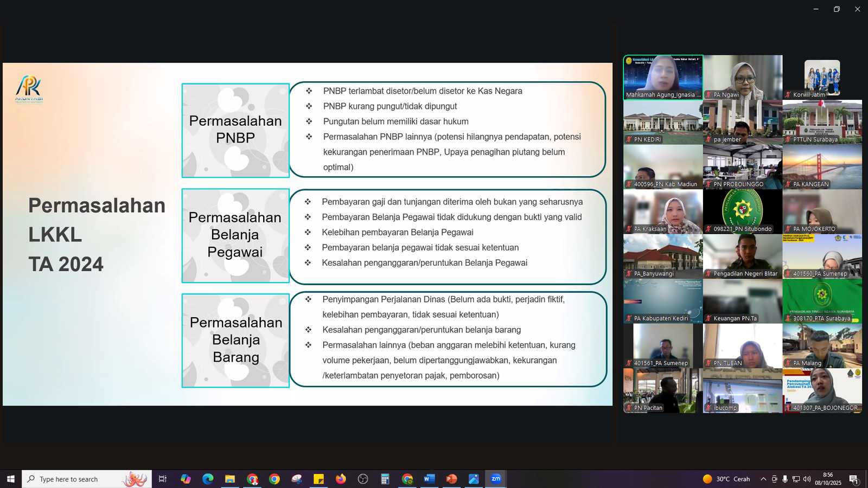The image size is (868, 488).
Task: Open the Zoom app in the taskbar
Action: tap(495, 479)
